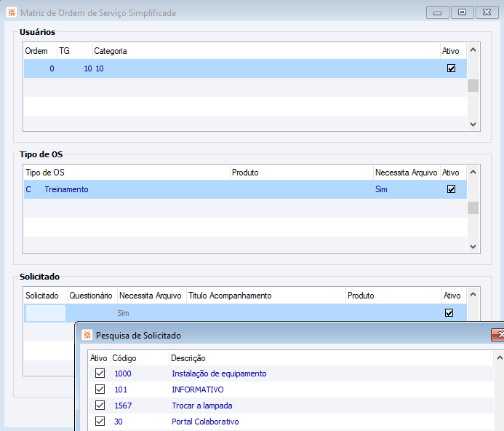Select INFORMATIVO description

[x=198, y=390]
